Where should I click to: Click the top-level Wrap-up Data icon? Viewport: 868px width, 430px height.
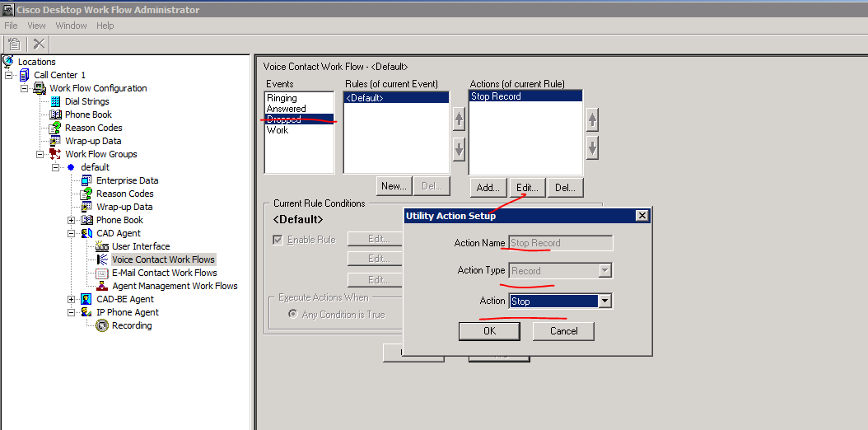pos(55,141)
